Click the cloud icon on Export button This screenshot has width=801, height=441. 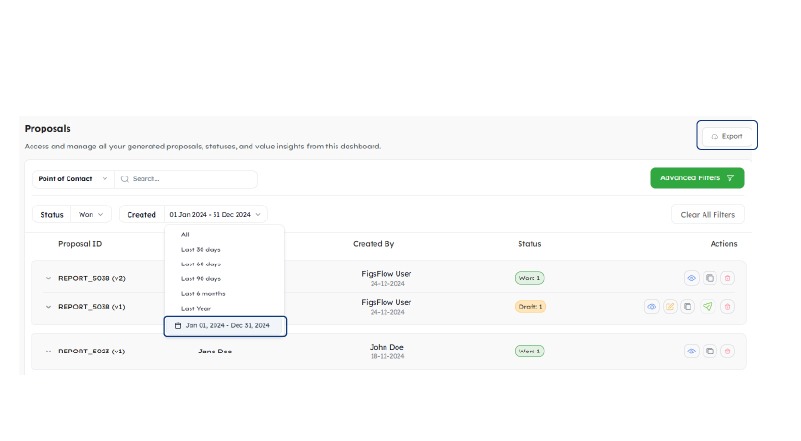click(x=715, y=136)
